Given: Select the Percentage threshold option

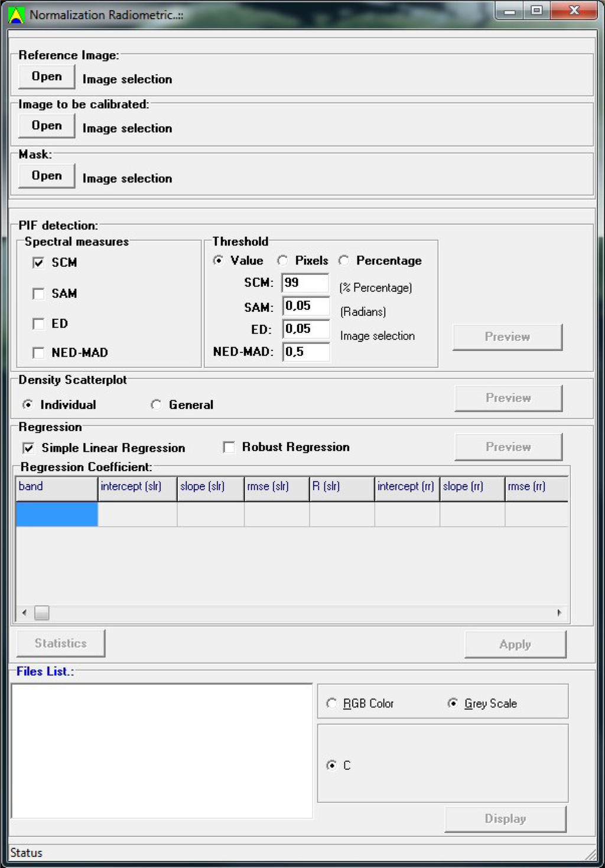Looking at the screenshot, I should [344, 261].
